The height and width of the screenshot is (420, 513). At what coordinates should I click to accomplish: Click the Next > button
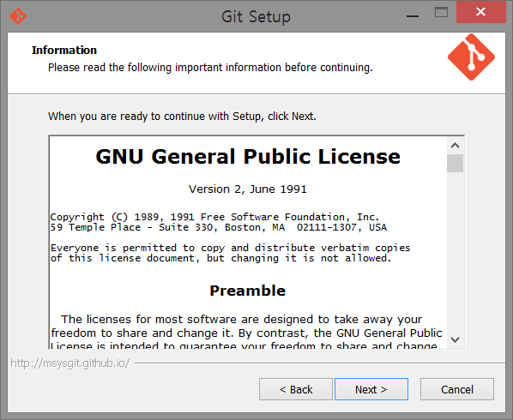coord(371,389)
